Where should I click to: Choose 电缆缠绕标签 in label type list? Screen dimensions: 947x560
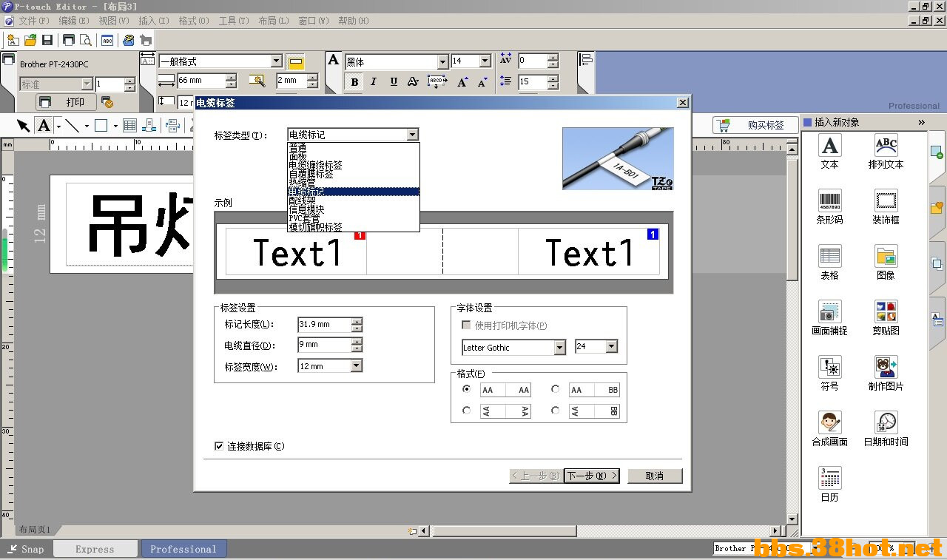pos(354,165)
